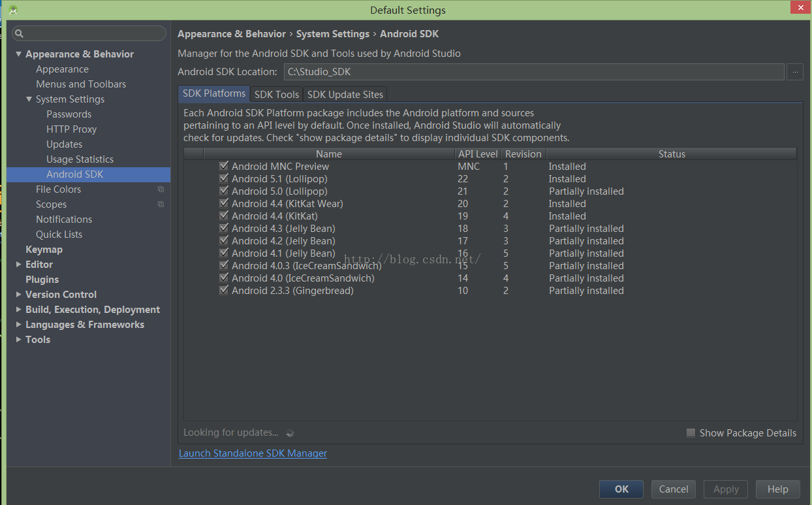
Task: Select Menus and Toolbars in settings tree
Action: click(81, 84)
